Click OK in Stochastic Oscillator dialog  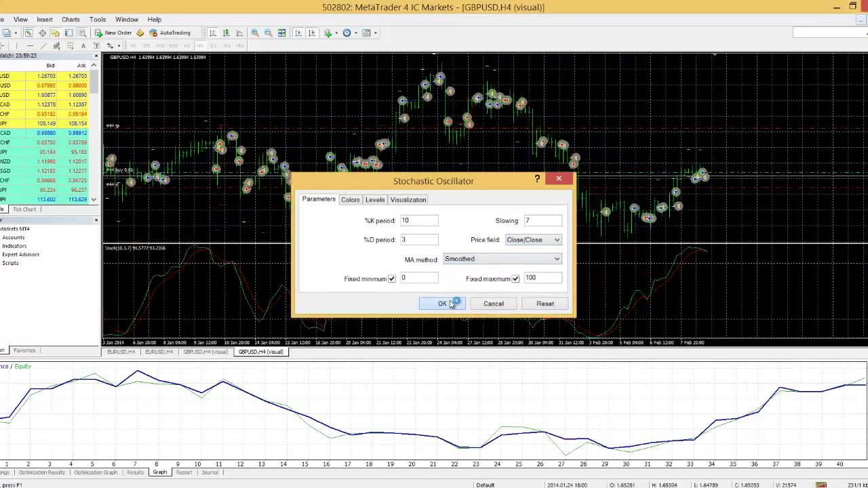click(x=442, y=304)
